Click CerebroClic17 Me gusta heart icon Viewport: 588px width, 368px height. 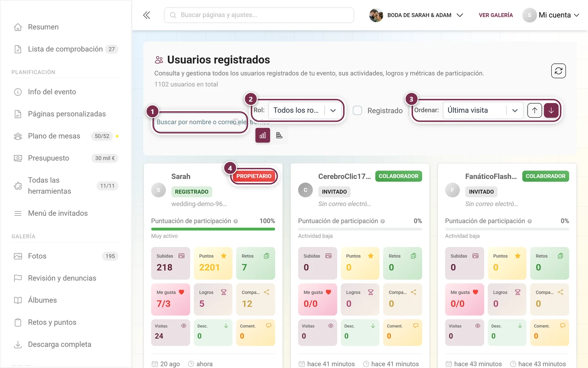[328, 292]
